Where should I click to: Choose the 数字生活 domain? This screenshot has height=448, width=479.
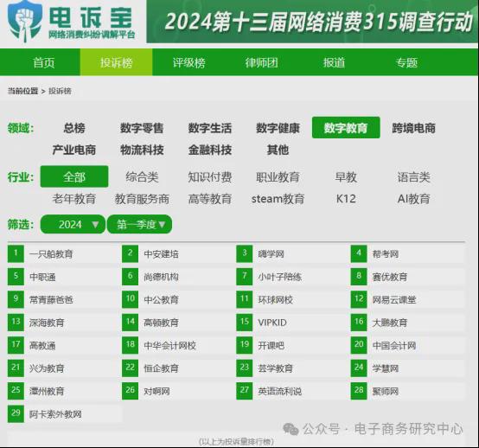pos(210,128)
